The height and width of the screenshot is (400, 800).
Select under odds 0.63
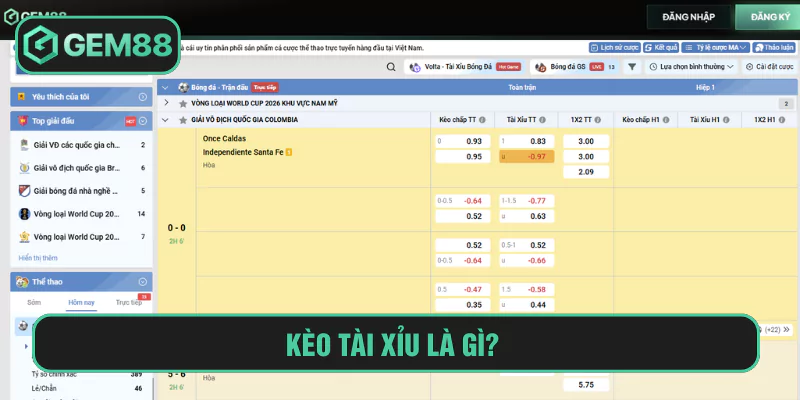tap(527, 216)
